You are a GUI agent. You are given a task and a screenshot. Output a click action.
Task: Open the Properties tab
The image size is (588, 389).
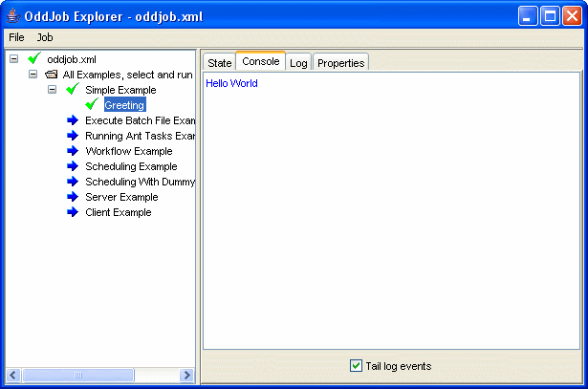coord(340,62)
